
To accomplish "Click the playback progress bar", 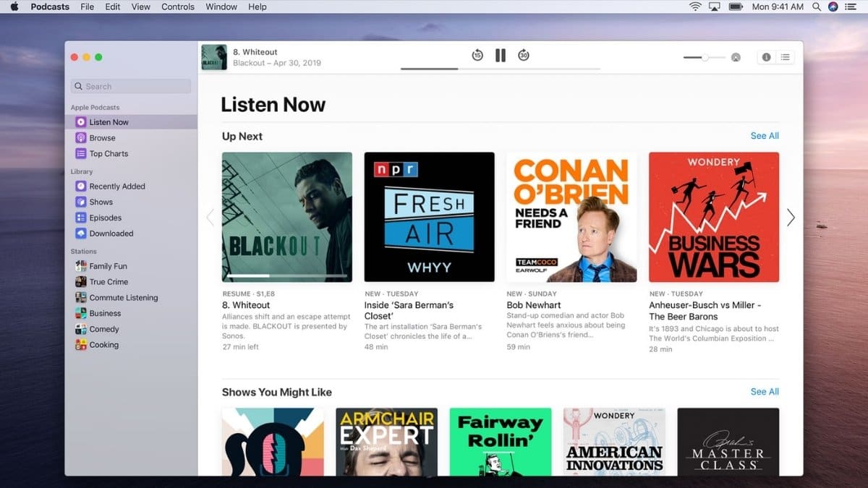I will (501, 69).
